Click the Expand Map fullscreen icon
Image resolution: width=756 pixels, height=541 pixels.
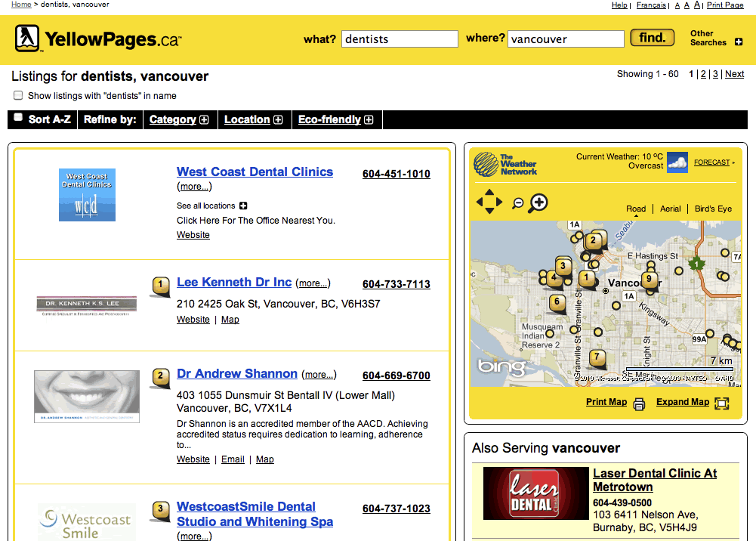721,403
